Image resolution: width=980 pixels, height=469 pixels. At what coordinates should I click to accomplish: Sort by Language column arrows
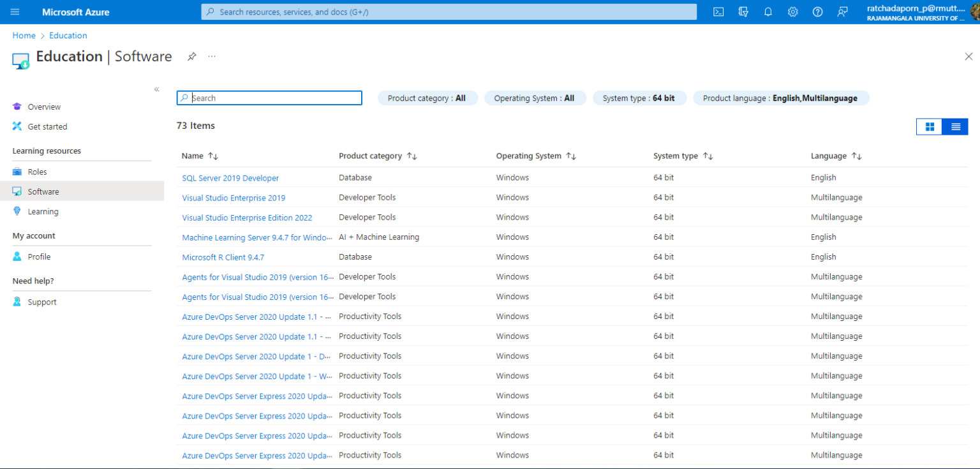click(857, 156)
